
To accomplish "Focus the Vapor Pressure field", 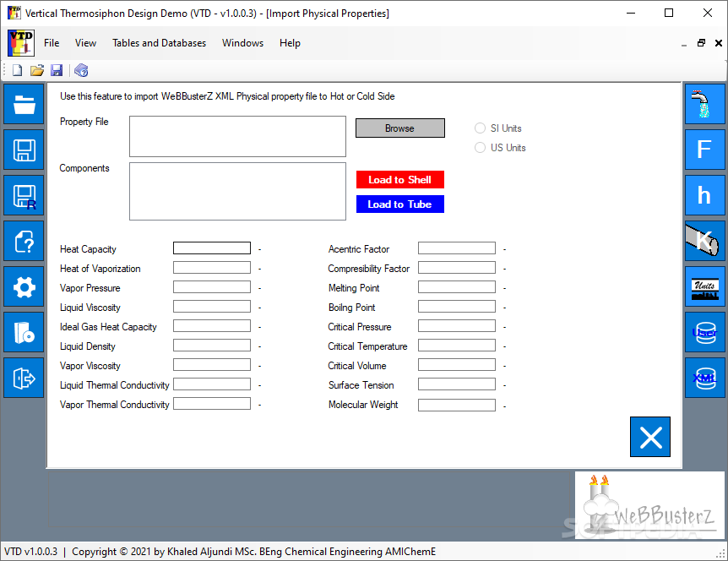I will click(x=212, y=287).
